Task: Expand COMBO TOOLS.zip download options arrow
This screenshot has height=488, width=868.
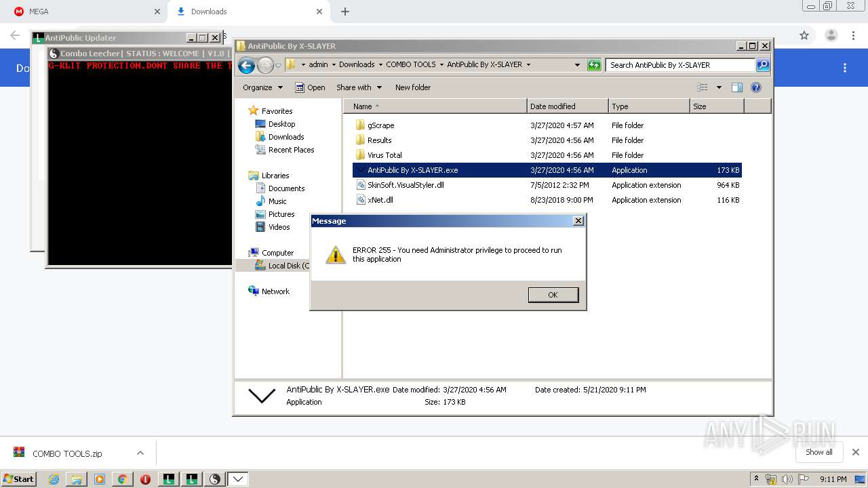Action: tap(140, 453)
